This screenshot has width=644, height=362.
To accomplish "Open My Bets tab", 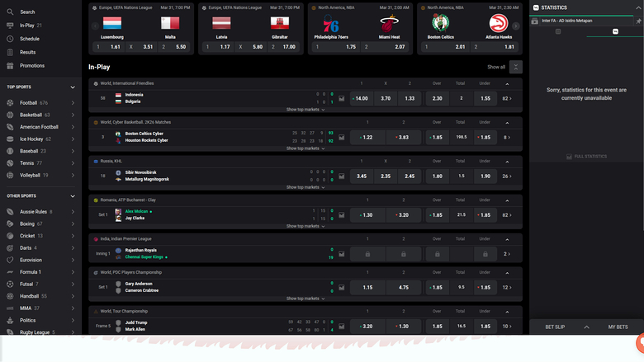I will (x=618, y=327).
